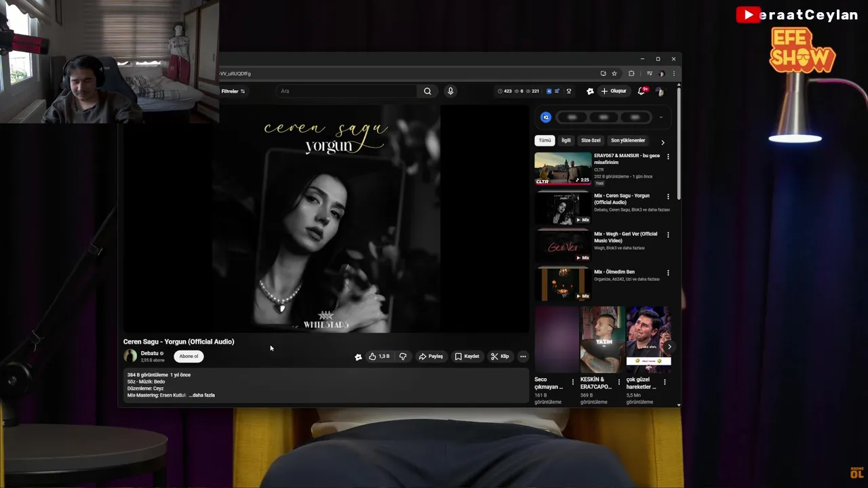Screen dimensions: 868x488
Task: Click the video title Ceren Sagu - Yorgun
Action: [178, 342]
